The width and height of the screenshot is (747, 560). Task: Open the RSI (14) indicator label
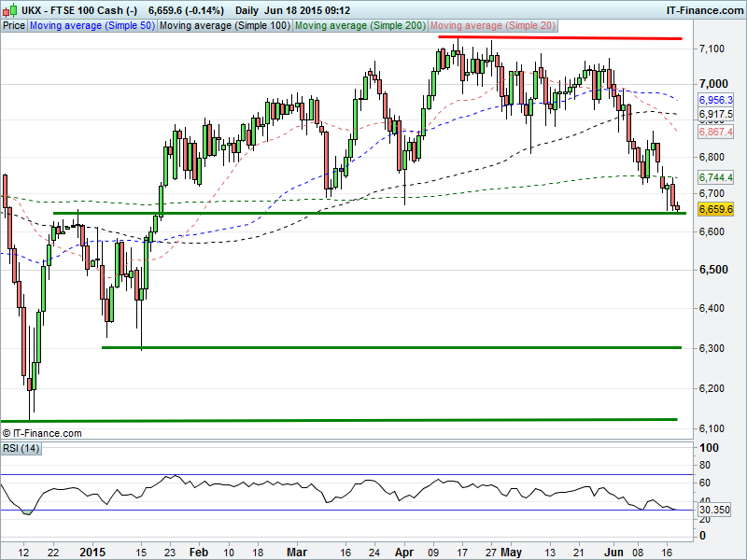tap(20, 448)
